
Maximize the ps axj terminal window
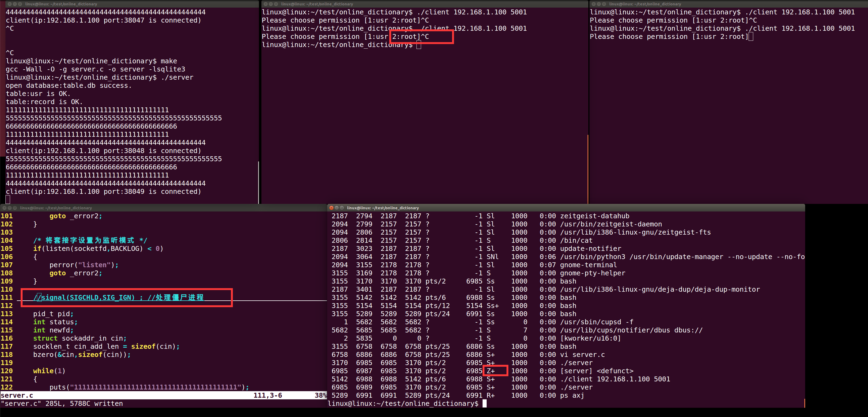[342, 208]
